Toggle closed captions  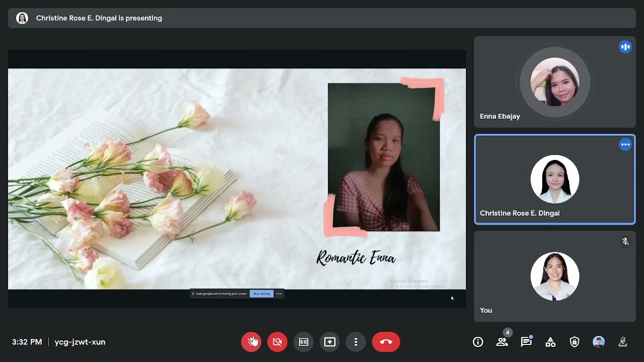click(303, 342)
